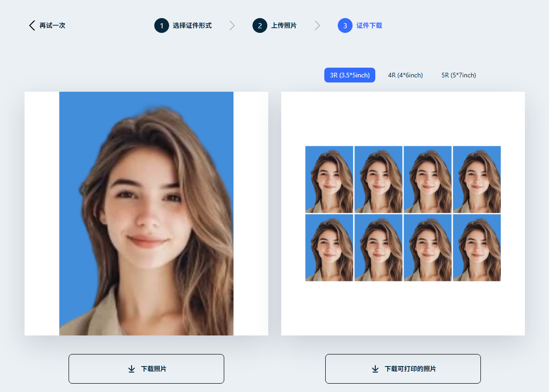
Task: Choose 3R (3.5*5inch) print size
Action: pos(350,75)
